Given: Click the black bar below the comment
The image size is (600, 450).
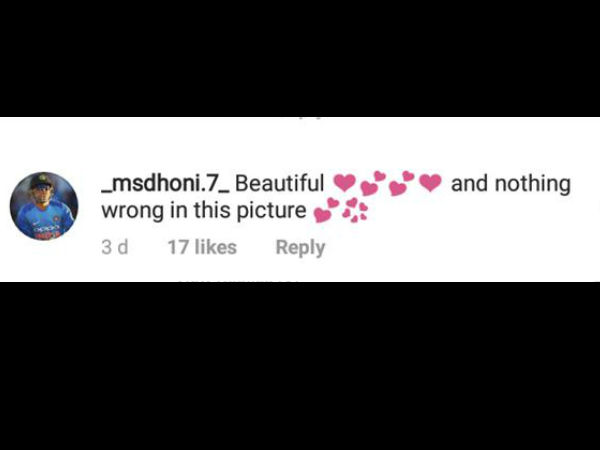Looking at the screenshot, I should (300, 366).
